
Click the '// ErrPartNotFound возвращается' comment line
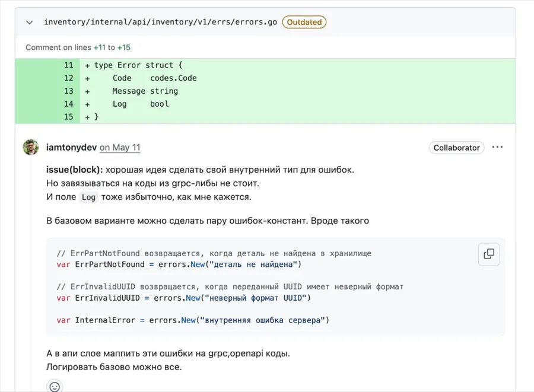pyautogui.click(x=214, y=253)
